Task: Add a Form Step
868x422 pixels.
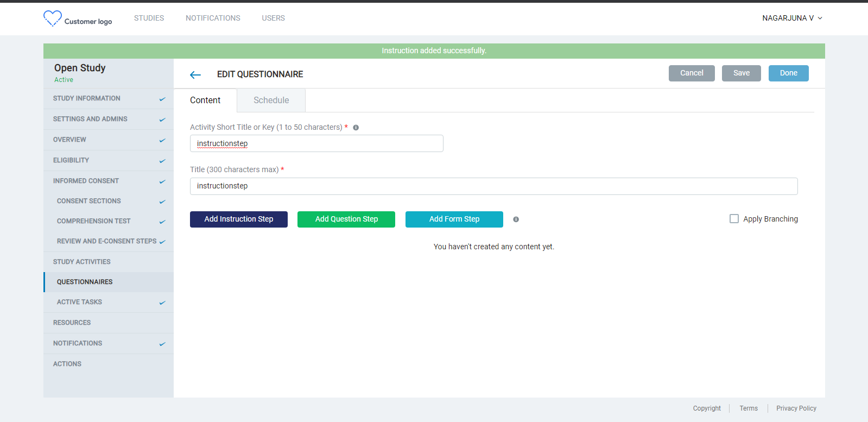Action: [454, 219]
